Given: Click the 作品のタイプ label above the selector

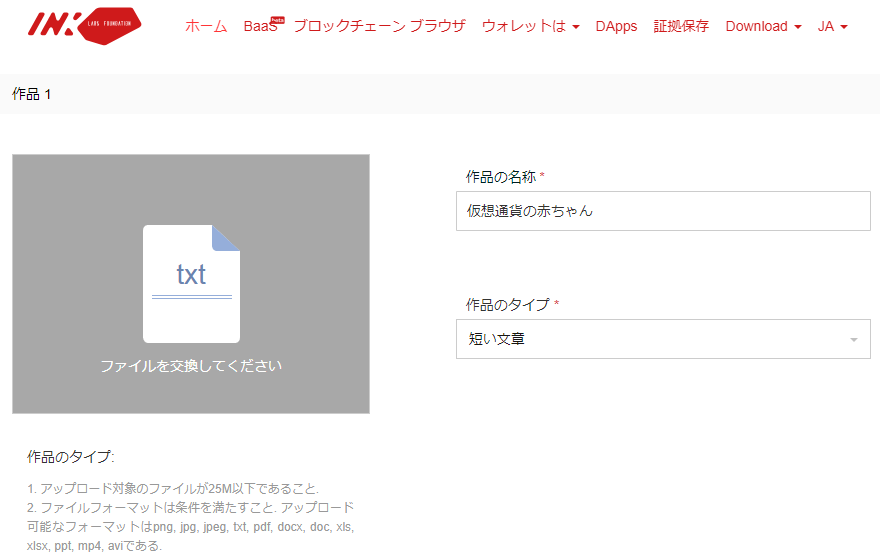Looking at the screenshot, I should point(508,304).
